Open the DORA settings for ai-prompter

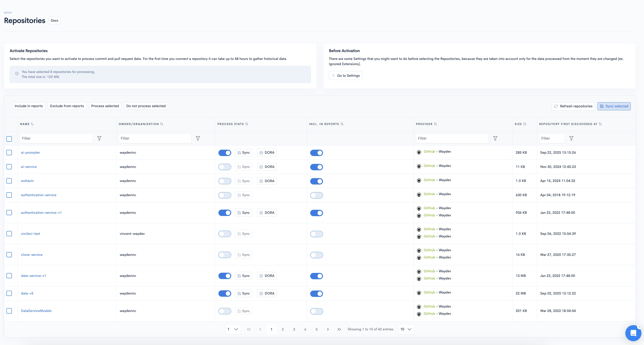(x=267, y=152)
